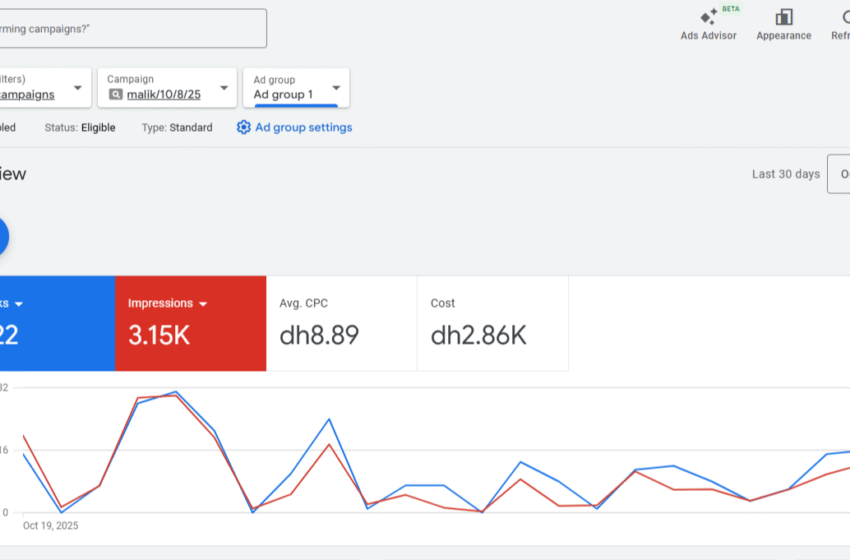Click the gear icon beside Ad group settings
Viewport: 850px width, 560px height.
point(244,128)
